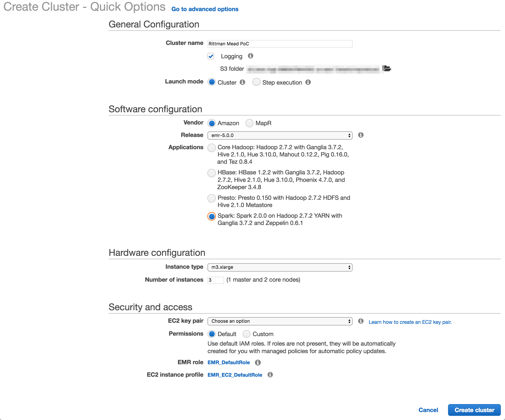Expand the Instance type m3.xlarge dropdown

[280, 267]
